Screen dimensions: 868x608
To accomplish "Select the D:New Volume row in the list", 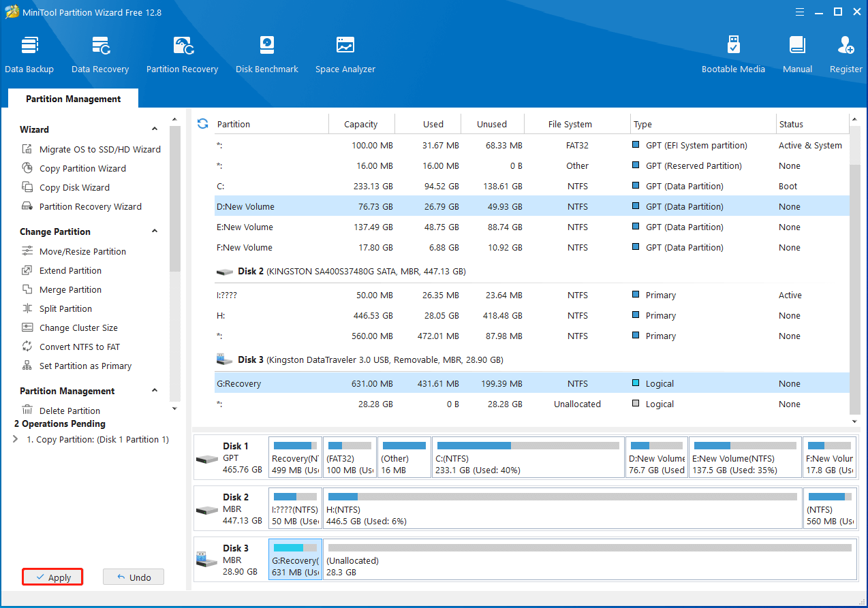I will click(x=531, y=206).
